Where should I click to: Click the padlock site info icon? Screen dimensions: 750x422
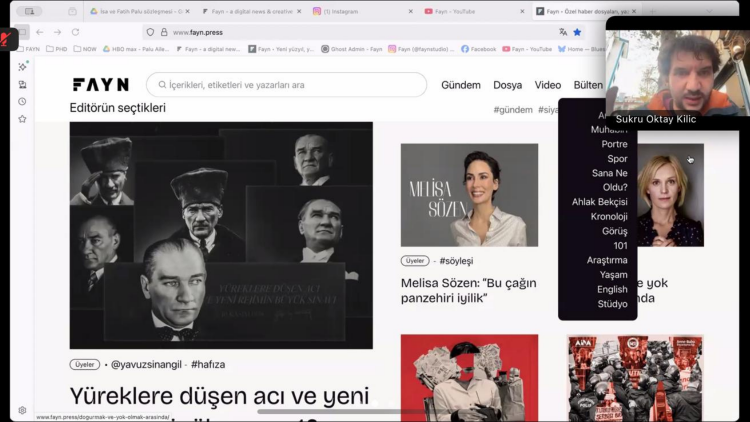pyautogui.click(x=164, y=32)
